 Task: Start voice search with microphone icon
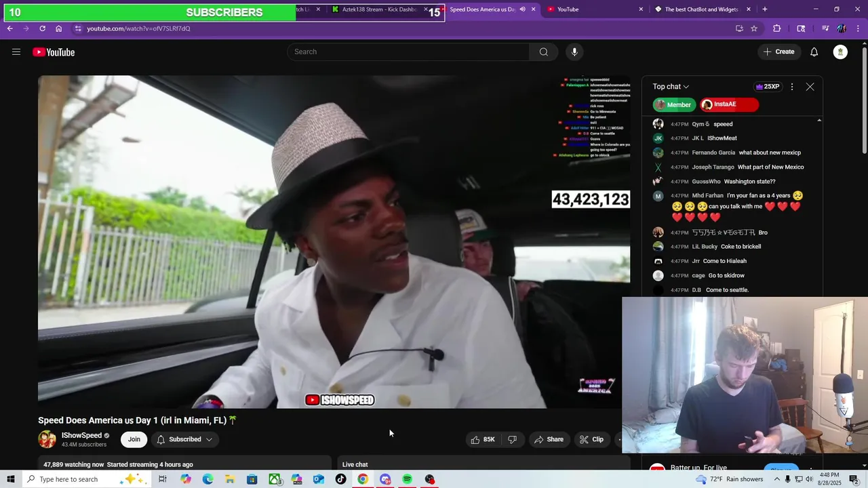(574, 52)
